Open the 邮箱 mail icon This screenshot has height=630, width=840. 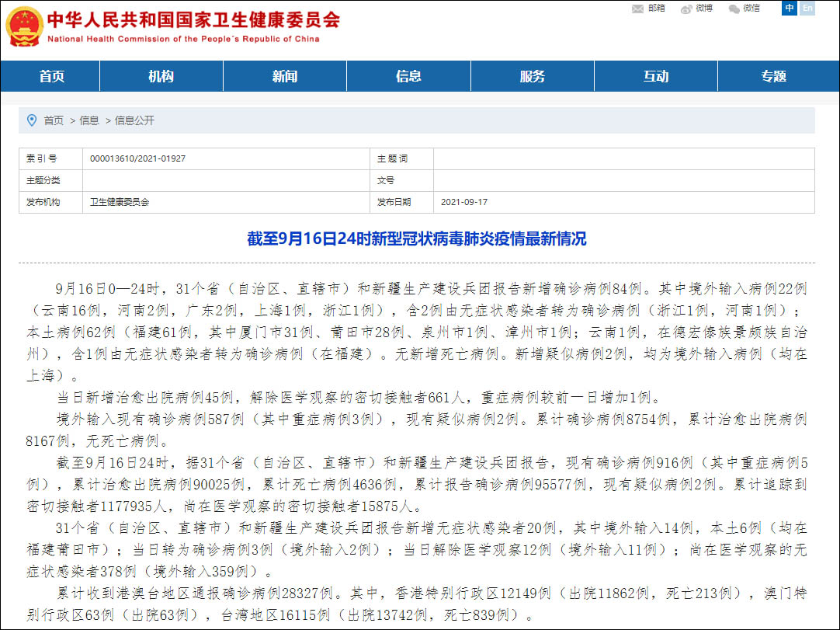coord(637,9)
